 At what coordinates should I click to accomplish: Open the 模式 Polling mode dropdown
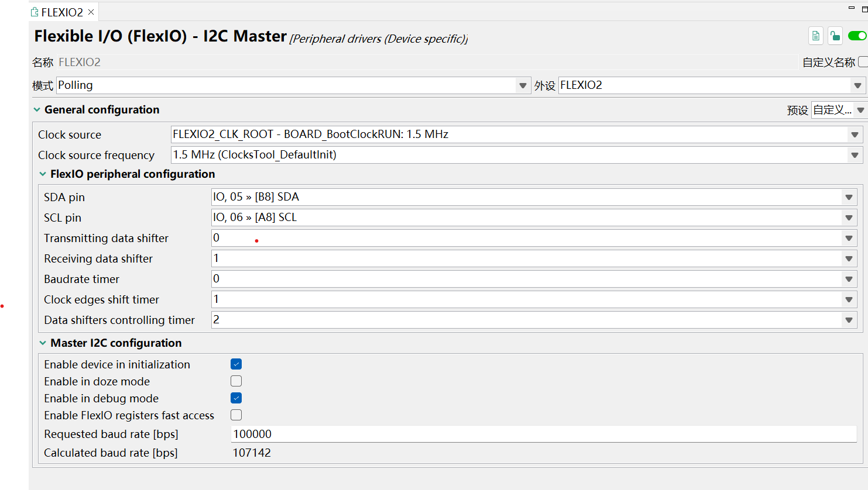tap(523, 85)
